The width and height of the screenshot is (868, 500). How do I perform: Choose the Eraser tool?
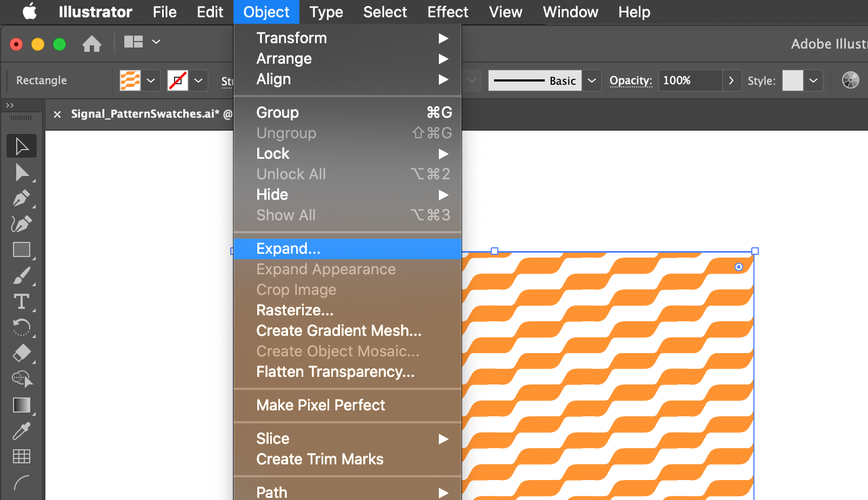21,353
